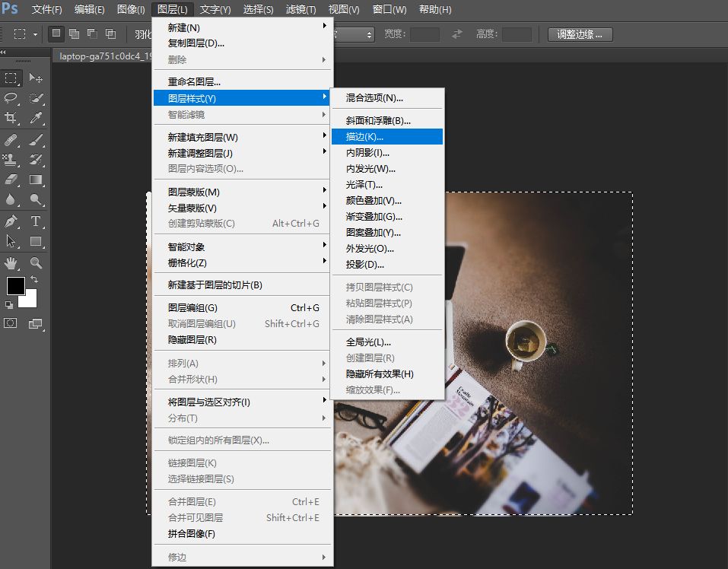
Task: Select the Path Selection tool
Action: pos(11,241)
